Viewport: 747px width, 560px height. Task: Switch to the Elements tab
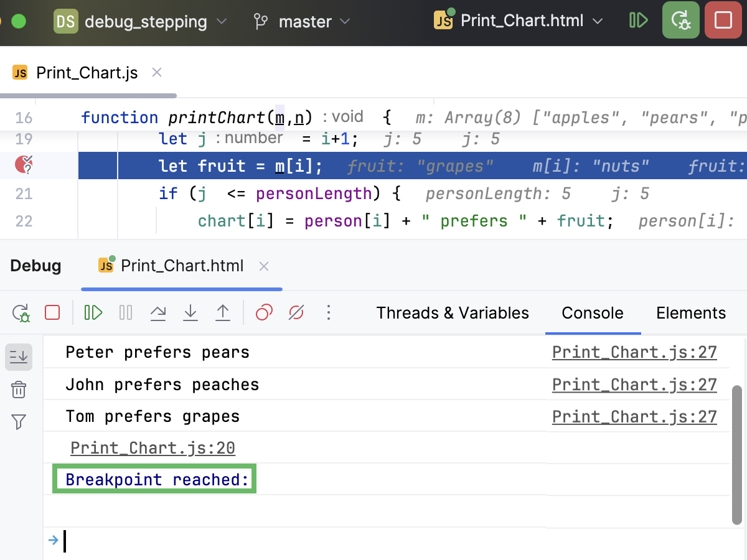691,313
